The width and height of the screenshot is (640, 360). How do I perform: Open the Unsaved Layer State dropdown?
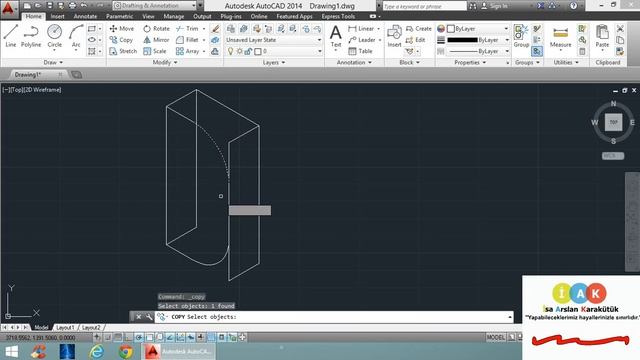(274, 40)
